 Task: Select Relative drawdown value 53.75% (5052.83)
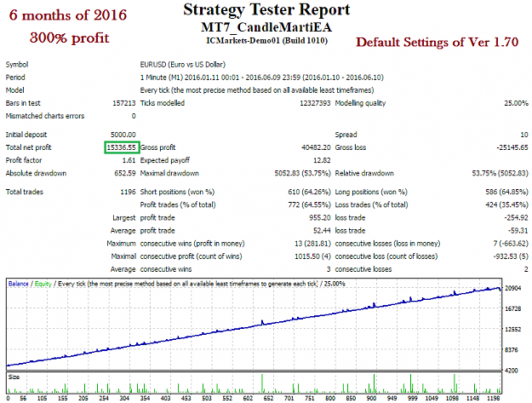pos(501,174)
